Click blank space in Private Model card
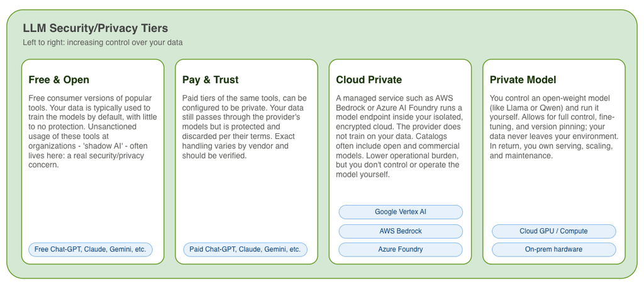The image size is (644, 291). pyautogui.click(x=553, y=191)
